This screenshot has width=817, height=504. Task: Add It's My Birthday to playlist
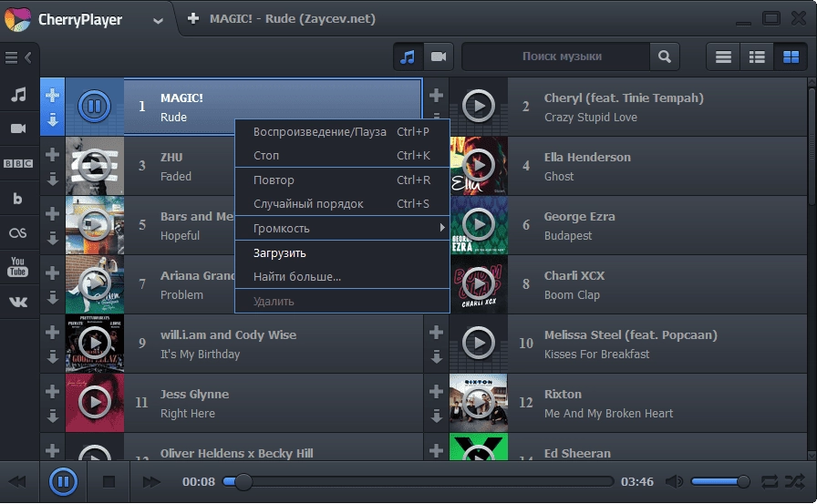coord(52,332)
